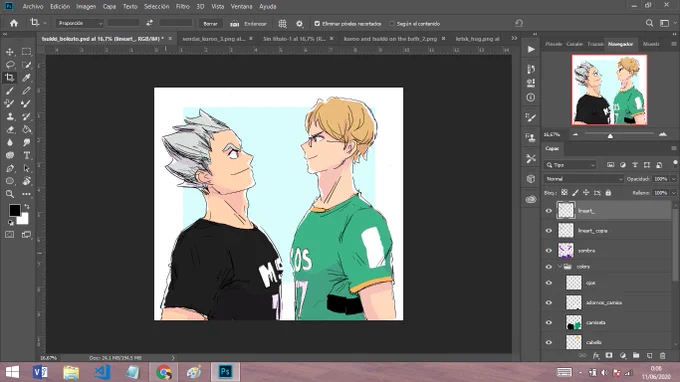Select the Horizontal Type tool
The height and width of the screenshot is (382, 680).
click(x=26, y=155)
